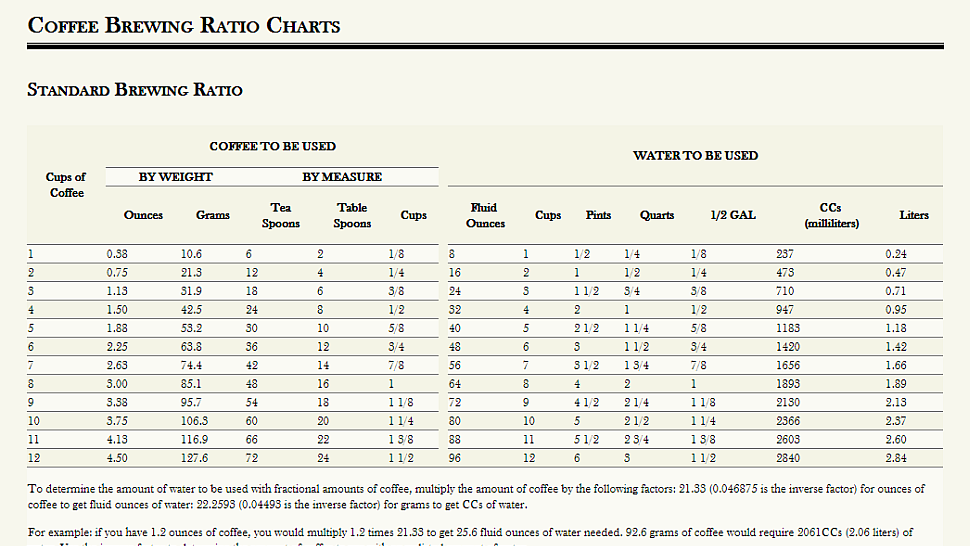Click the Coffee Brewing Ratio Charts title
Viewport: 970px width, 546px height.
184,25
